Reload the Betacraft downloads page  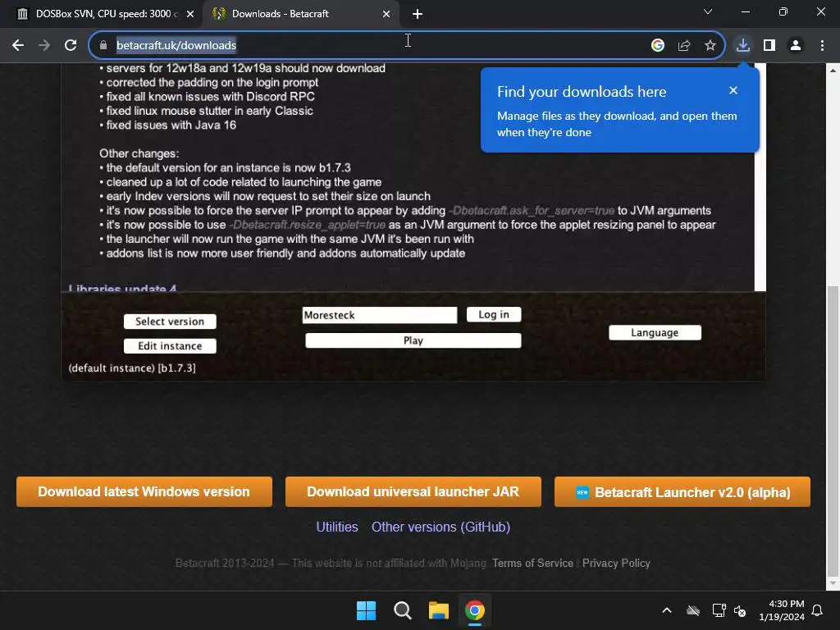coord(71,46)
